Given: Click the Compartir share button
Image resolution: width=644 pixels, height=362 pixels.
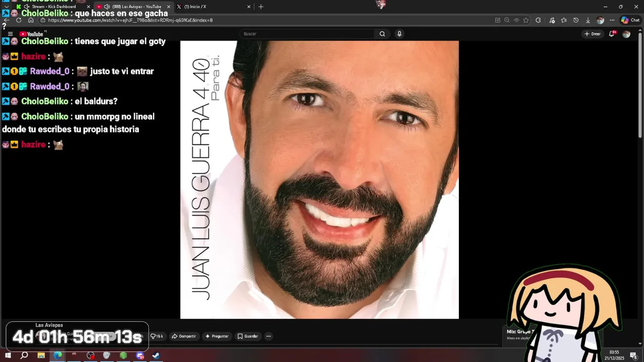Looking at the screenshot, I should [x=184, y=336].
